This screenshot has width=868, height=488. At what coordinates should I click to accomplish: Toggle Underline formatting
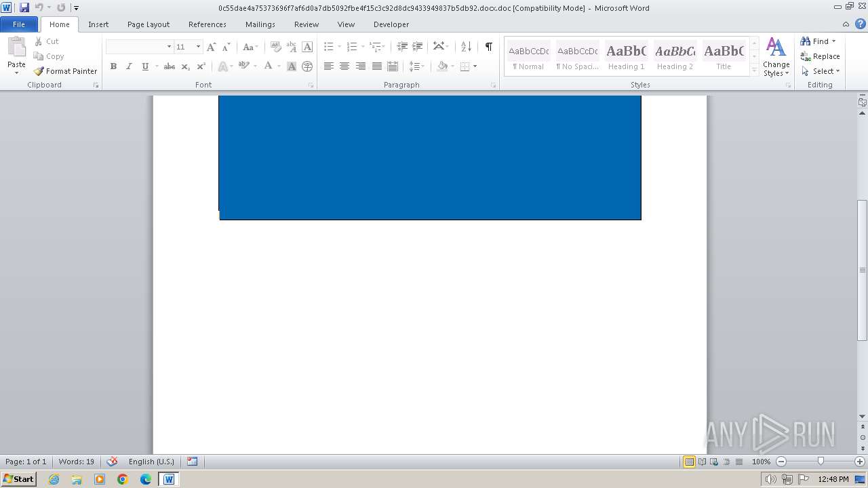(145, 66)
